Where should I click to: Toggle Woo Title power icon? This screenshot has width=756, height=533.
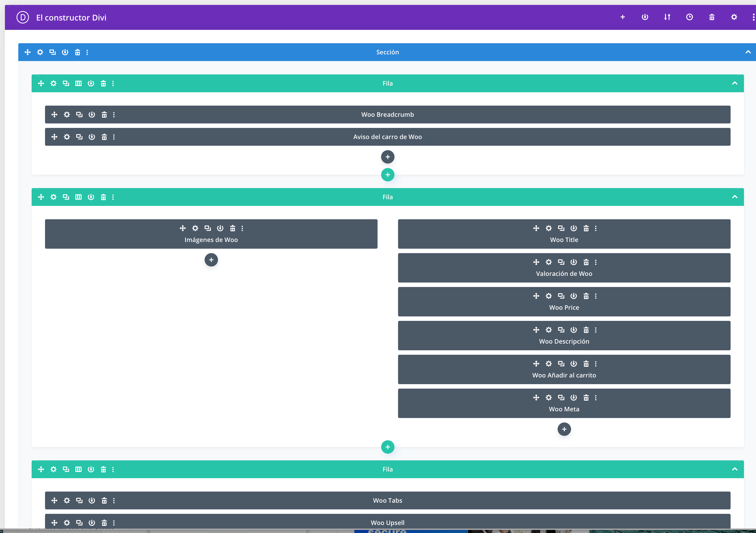[x=574, y=228]
